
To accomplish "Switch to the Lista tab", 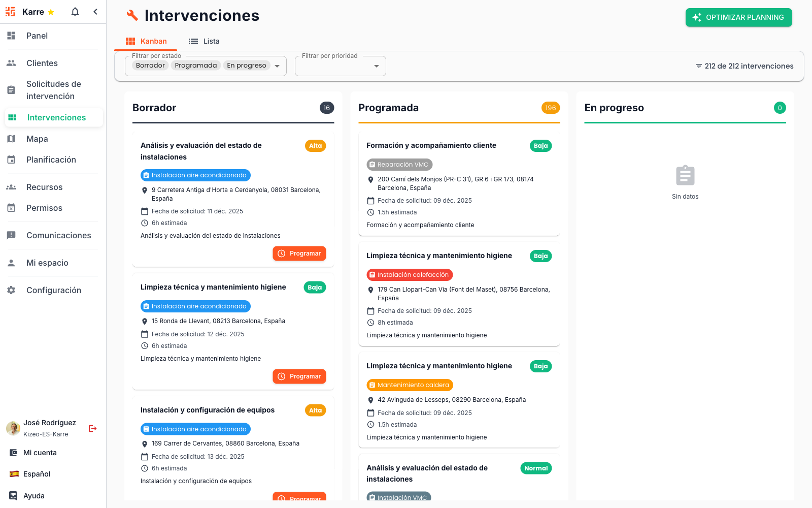I will (x=204, y=41).
